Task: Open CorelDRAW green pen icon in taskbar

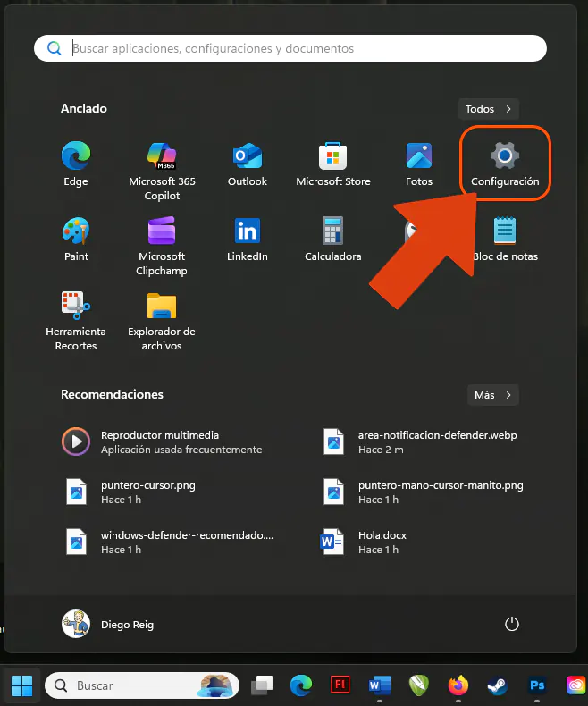Action: coord(419,685)
